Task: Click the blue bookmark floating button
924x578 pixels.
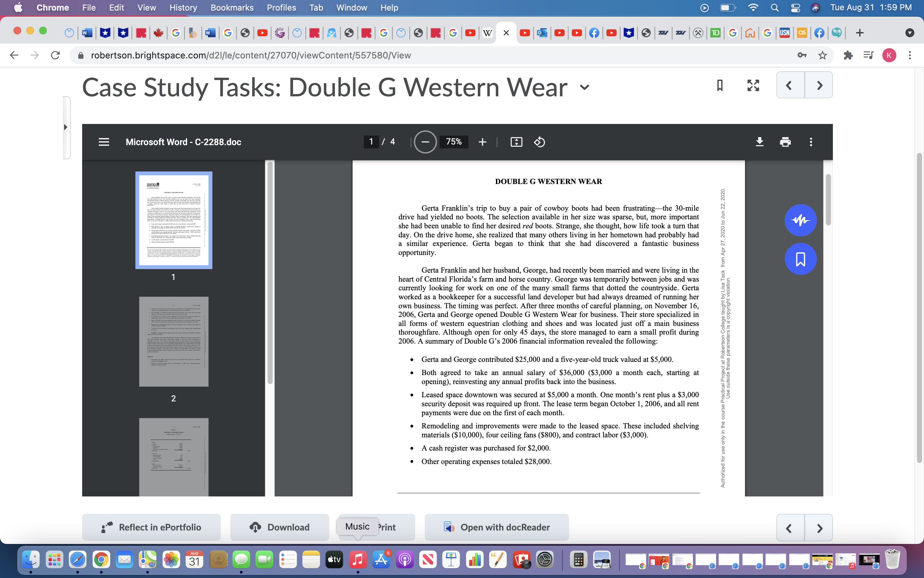Action: click(x=801, y=259)
